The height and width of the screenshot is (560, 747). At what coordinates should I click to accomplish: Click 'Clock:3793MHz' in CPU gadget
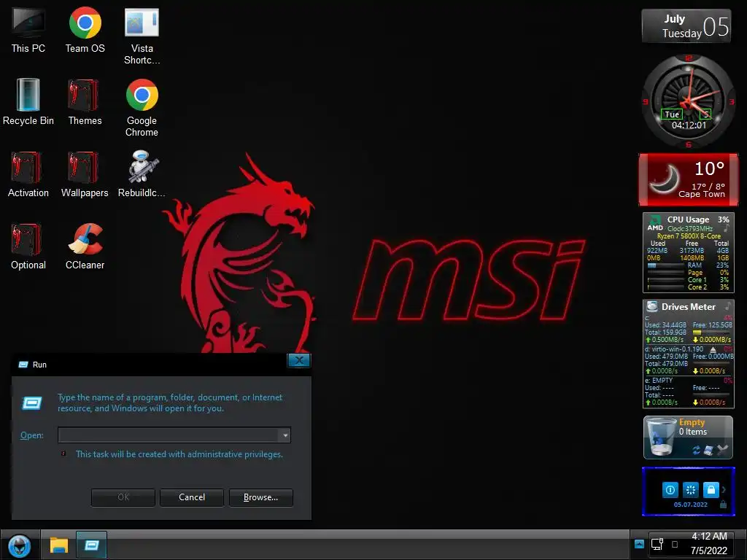[690, 228]
